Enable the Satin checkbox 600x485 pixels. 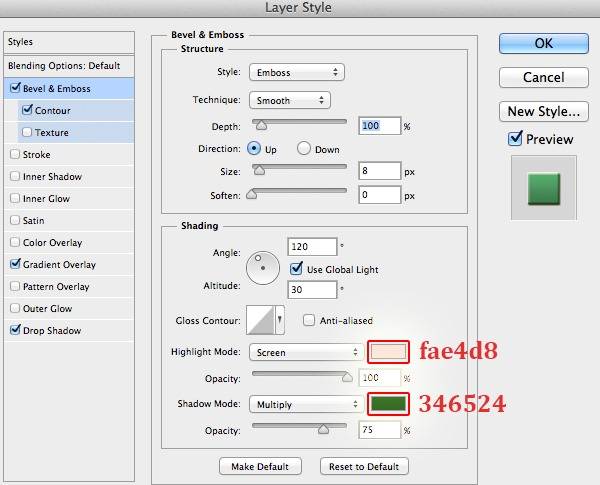click(x=15, y=220)
